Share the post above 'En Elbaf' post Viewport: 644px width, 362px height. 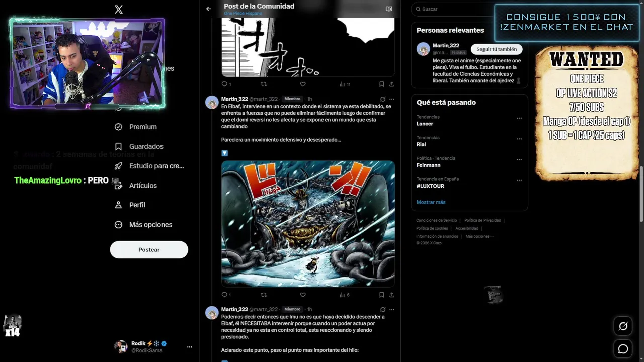coord(392,84)
